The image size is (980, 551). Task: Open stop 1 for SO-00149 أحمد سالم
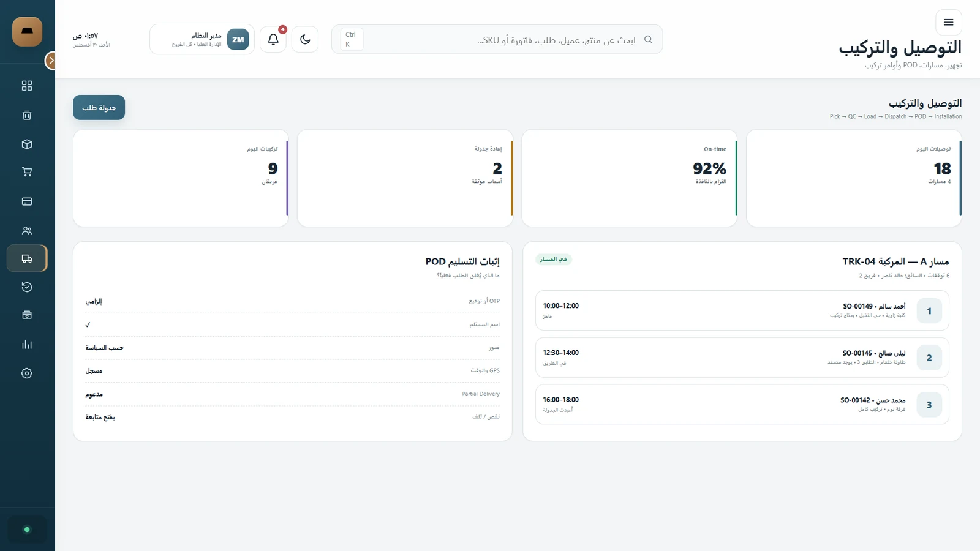point(742,310)
